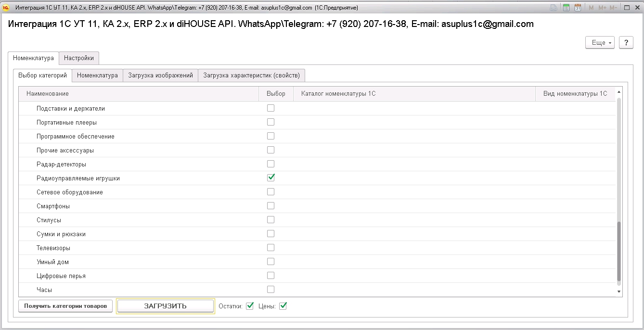The height and width of the screenshot is (330, 644).
Task: Check the box for Телевизоры
Action: (271, 248)
